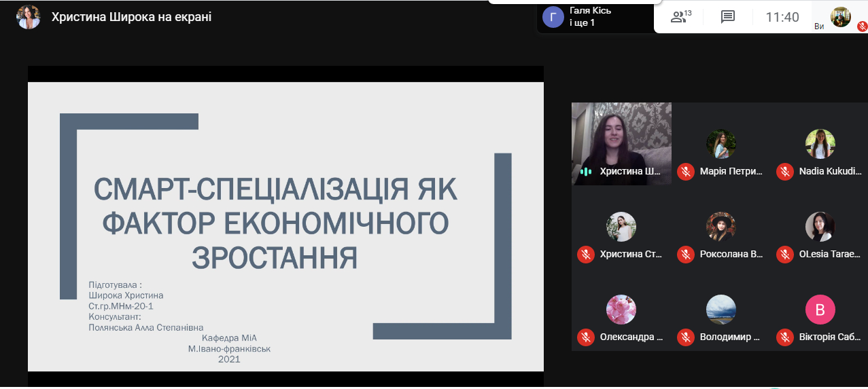Click the presented slide on smart specialization
Screen dimensions: 868x389
285,226
